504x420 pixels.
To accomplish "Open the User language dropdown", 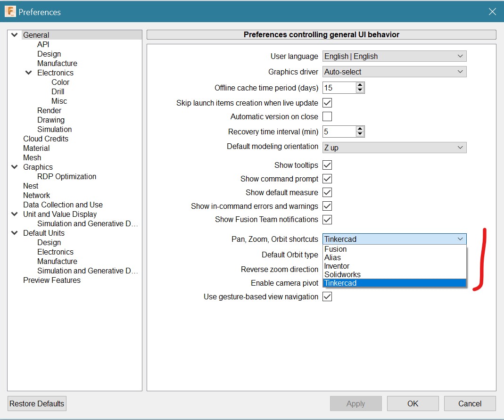I will pyautogui.click(x=395, y=56).
